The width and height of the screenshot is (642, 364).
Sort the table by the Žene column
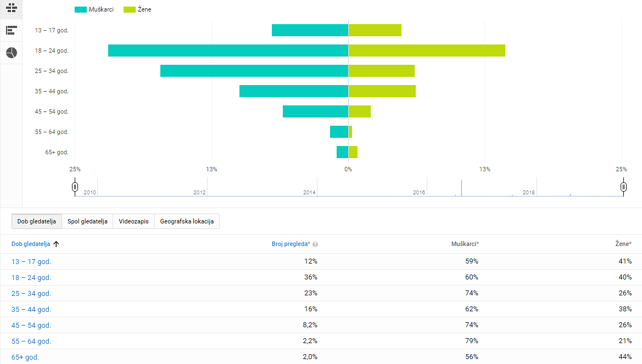[623, 243]
